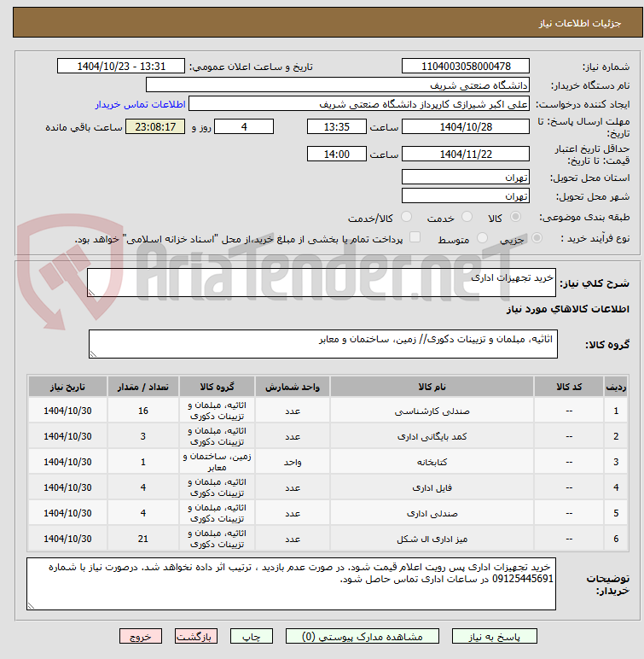Select the کمد بایگانی اداری item cell
644x659 pixels.
pyautogui.click(x=432, y=436)
